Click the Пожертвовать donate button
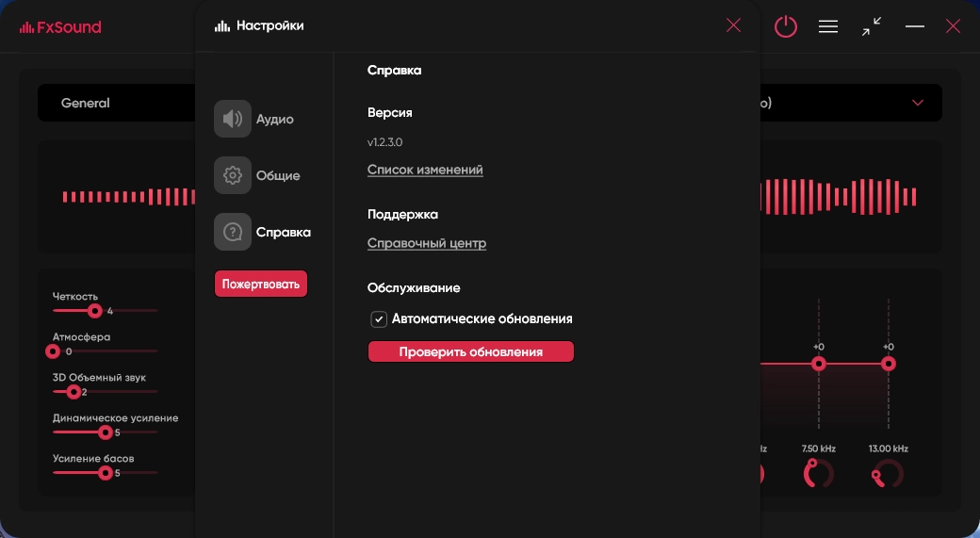980x538 pixels. pyautogui.click(x=261, y=284)
